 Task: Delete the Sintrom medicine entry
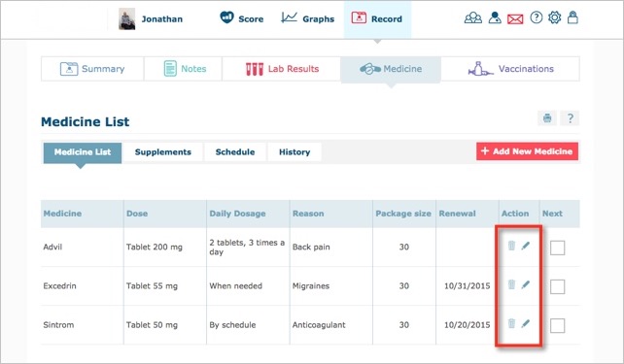(x=512, y=323)
